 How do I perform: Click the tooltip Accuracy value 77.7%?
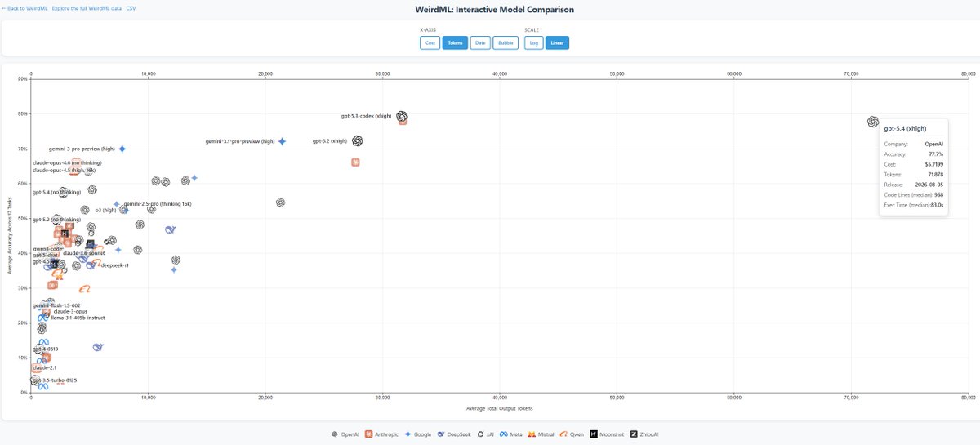coord(936,154)
